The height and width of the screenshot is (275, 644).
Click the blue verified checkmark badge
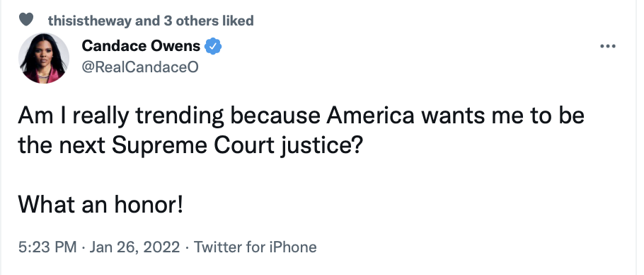pos(213,47)
